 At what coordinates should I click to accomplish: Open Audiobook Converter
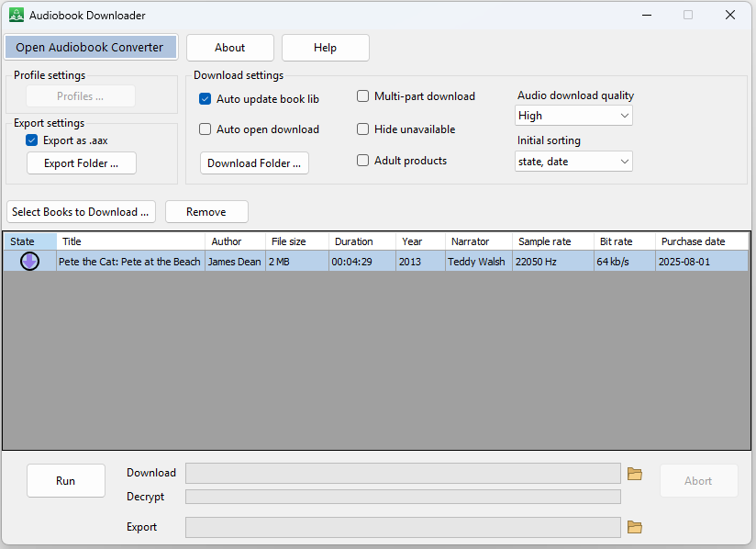click(x=90, y=48)
